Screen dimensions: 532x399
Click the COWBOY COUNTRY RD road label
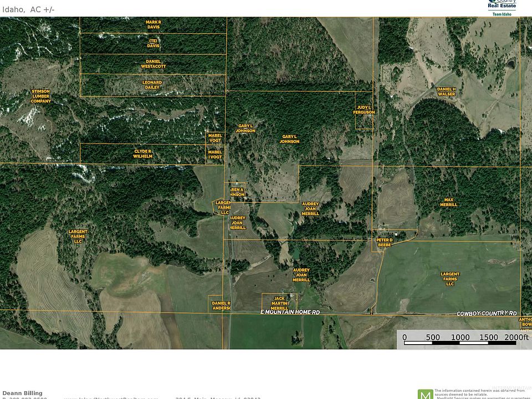click(487, 313)
